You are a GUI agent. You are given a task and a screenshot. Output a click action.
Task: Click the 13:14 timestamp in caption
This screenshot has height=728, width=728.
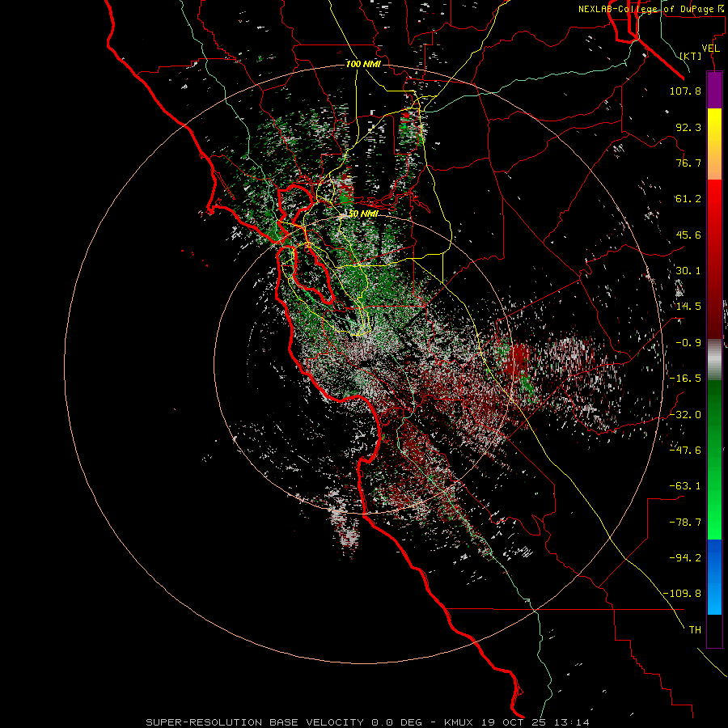point(572,722)
